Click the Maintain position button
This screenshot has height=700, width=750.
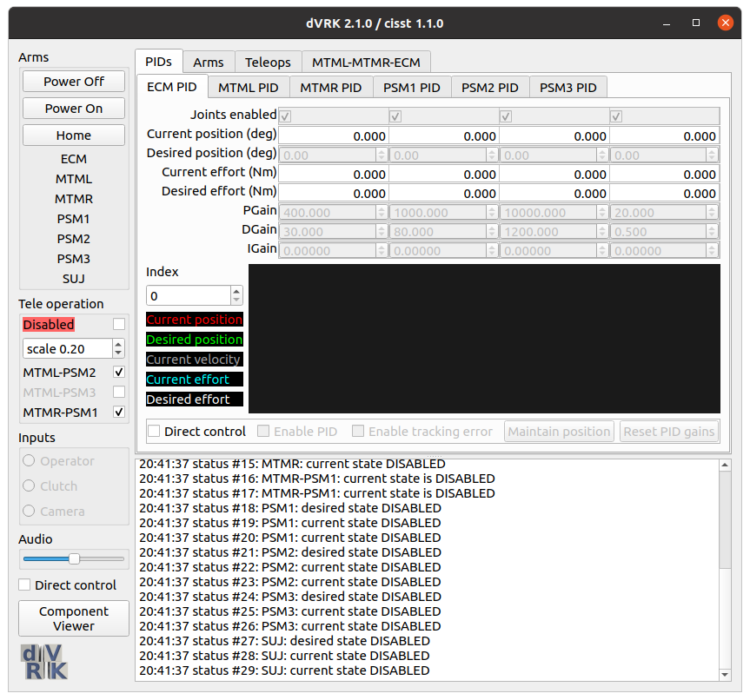pos(559,432)
